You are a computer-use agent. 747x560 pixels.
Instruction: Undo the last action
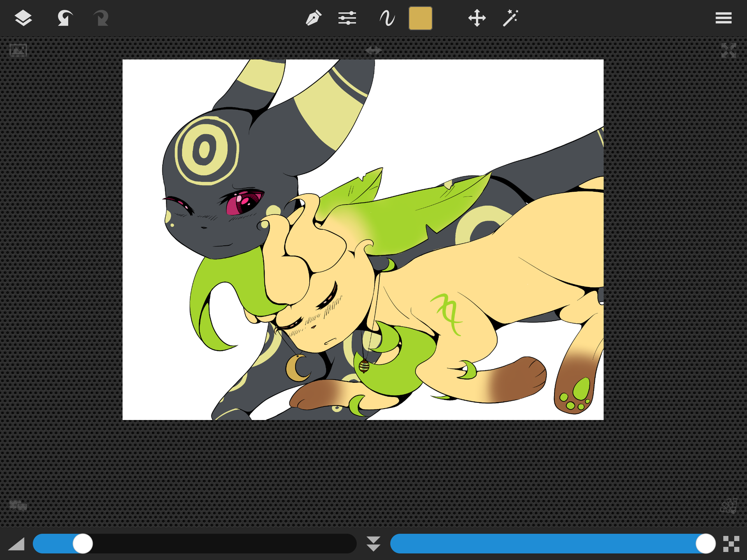click(x=65, y=18)
